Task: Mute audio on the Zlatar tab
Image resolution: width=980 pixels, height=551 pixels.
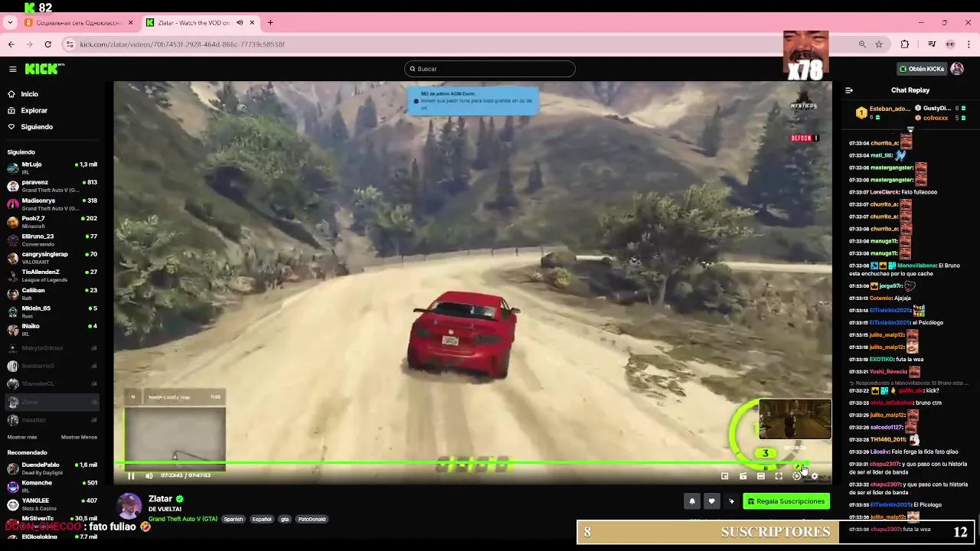Action: point(240,23)
